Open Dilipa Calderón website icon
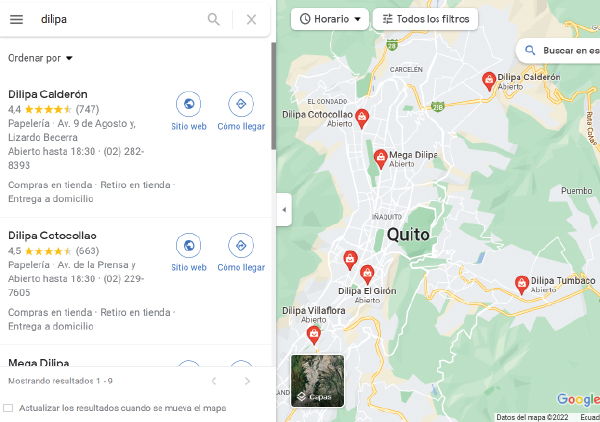This screenshot has width=600, height=422. point(189,104)
